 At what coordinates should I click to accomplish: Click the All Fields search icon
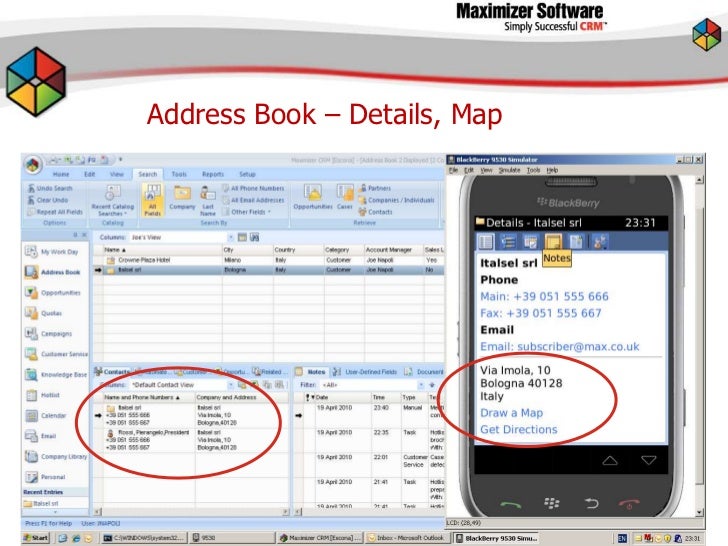(153, 200)
